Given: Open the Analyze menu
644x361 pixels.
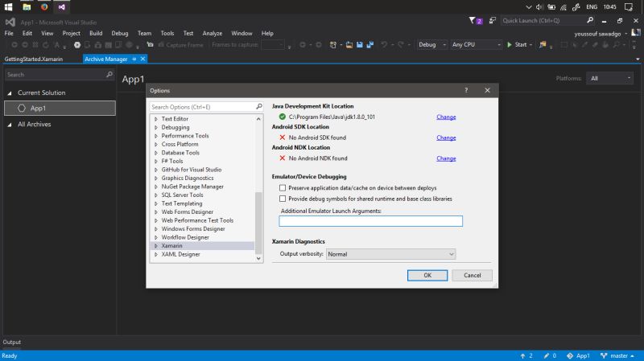Looking at the screenshot, I should click(213, 33).
